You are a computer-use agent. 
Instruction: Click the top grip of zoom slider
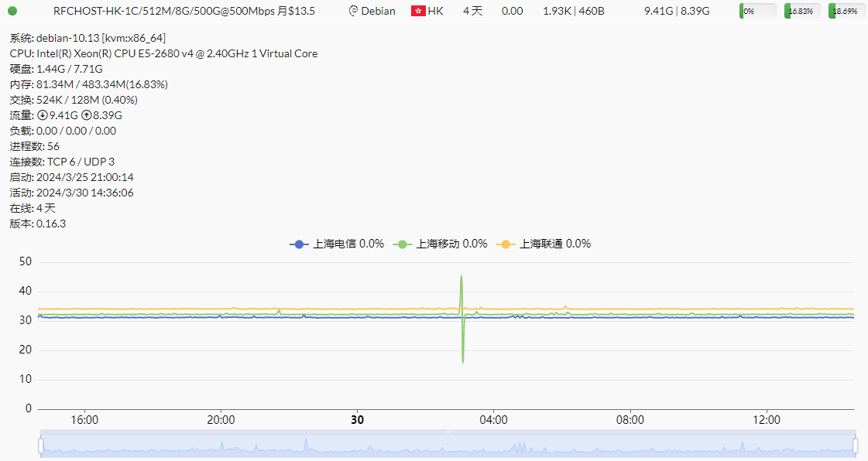pyautogui.click(x=448, y=432)
